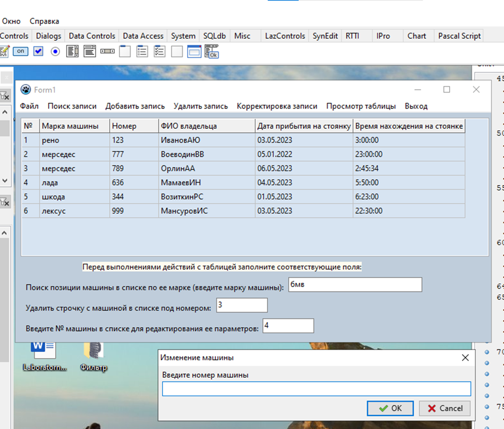
Task: Choose the TFrame component in the palette
Action: point(194,51)
